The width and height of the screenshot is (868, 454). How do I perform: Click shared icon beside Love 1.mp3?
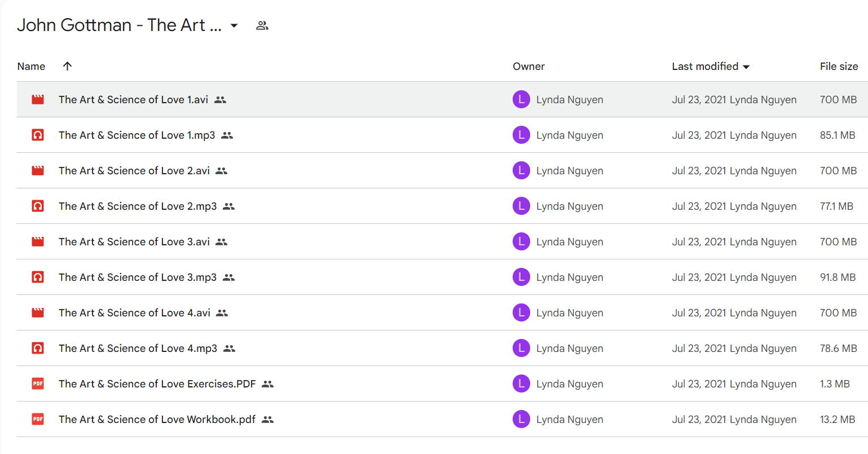pos(227,135)
